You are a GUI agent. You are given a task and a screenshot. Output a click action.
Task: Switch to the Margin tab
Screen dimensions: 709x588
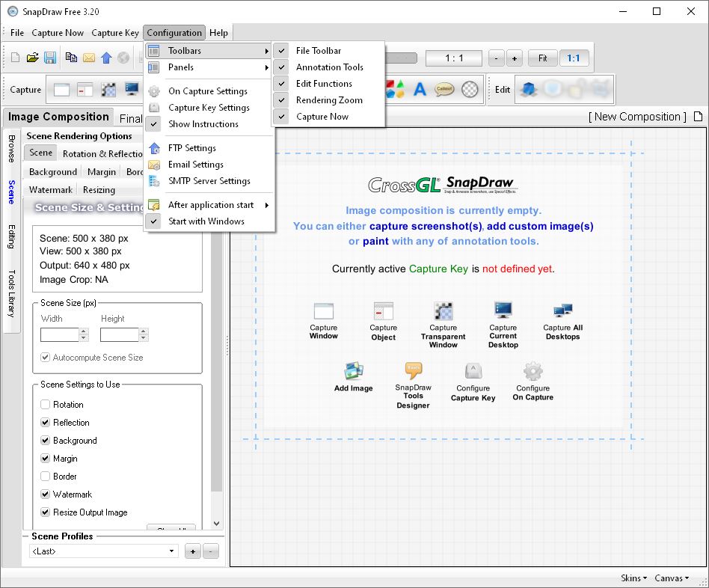click(x=102, y=172)
